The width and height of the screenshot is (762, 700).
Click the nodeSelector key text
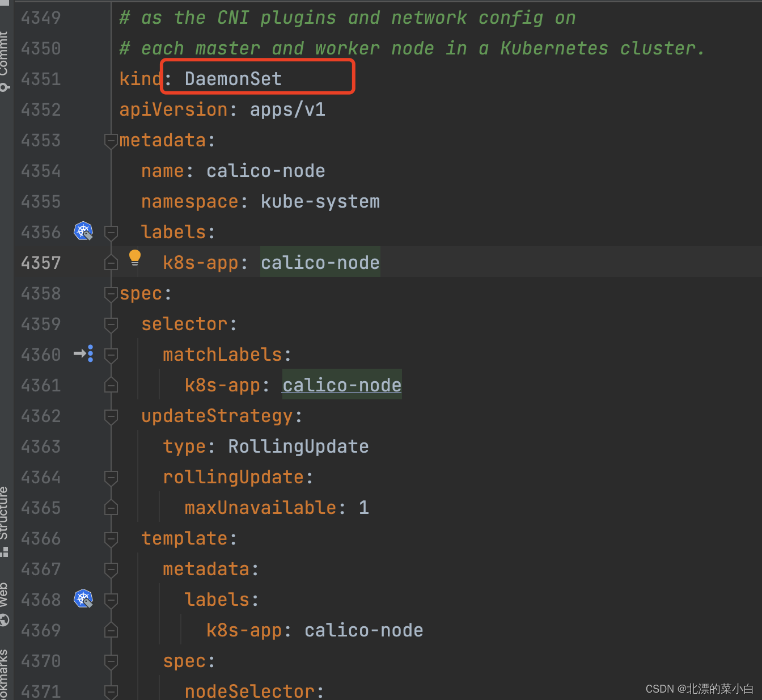pyautogui.click(x=249, y=691)
